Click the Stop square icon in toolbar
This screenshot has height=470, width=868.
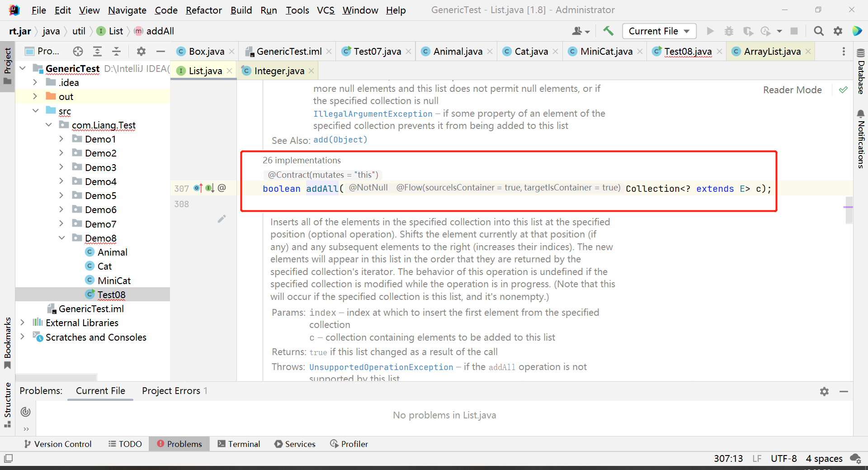794,31
